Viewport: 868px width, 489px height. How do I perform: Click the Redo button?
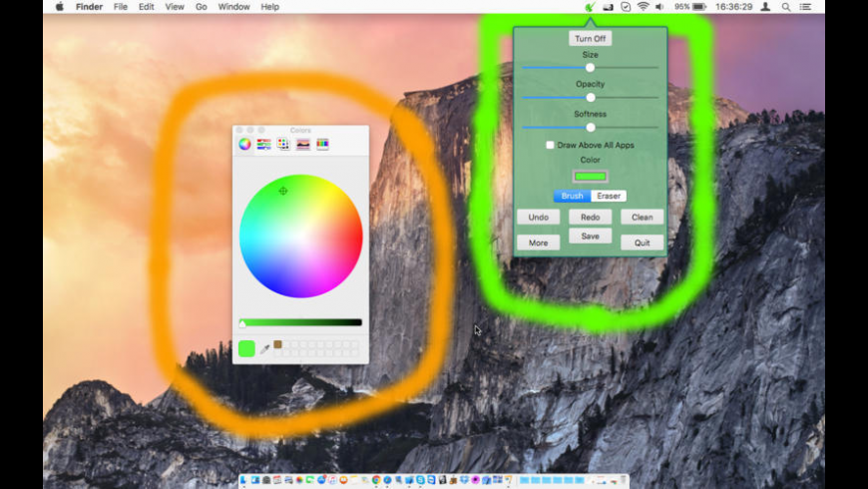click(x=590, y=218)
